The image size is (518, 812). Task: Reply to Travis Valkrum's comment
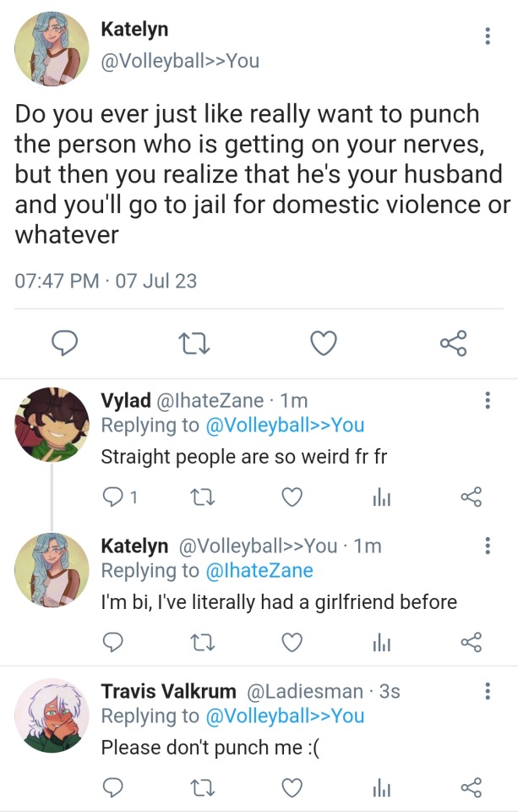click(x=113, y=787)
